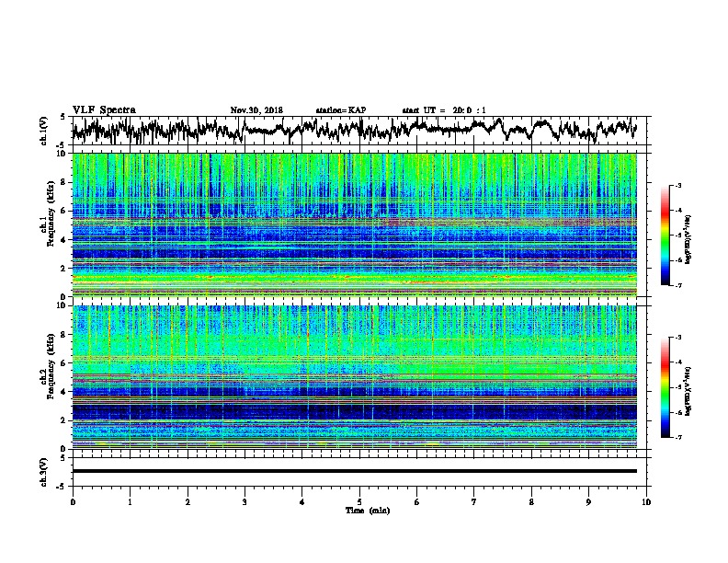Click the thick black ch.3 voltage trace
Viewport: 728px width, 563px height.
click(354, 471)
